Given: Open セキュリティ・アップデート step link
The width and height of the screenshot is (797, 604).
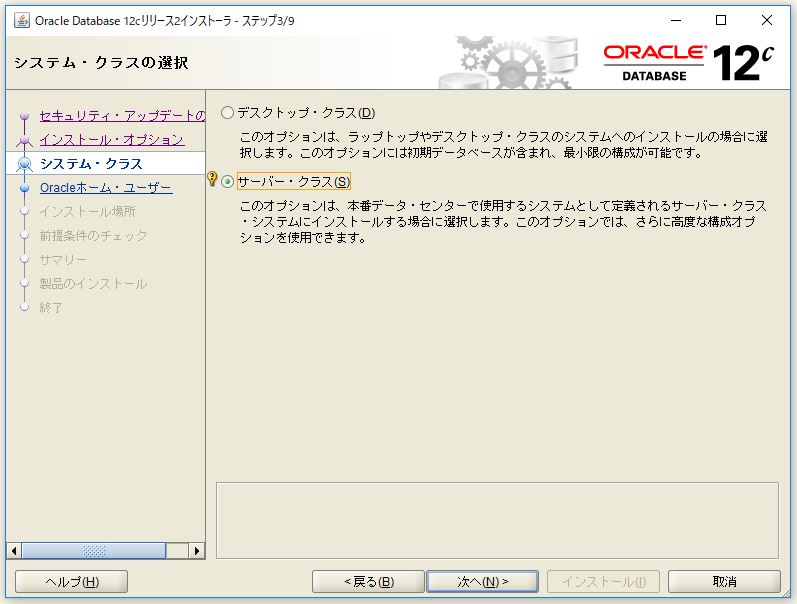Looking at the screenshot, I should tap(122, 116).
